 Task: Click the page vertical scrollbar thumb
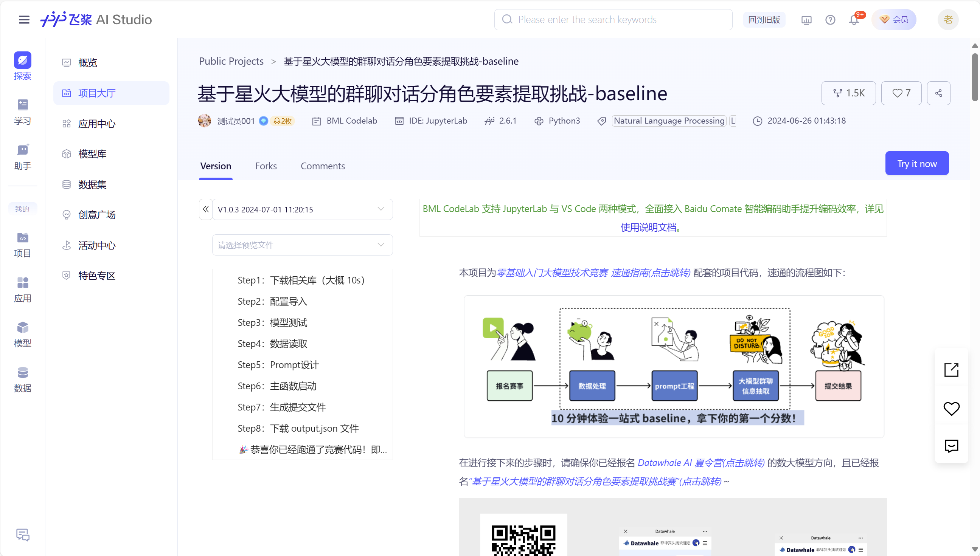coord(975,77)
